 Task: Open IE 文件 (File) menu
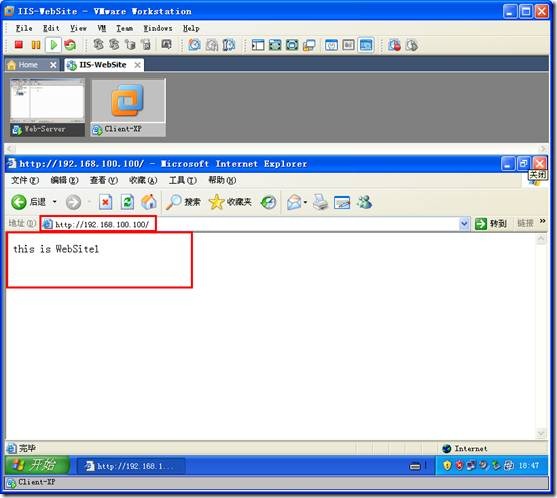click(25, 180)
